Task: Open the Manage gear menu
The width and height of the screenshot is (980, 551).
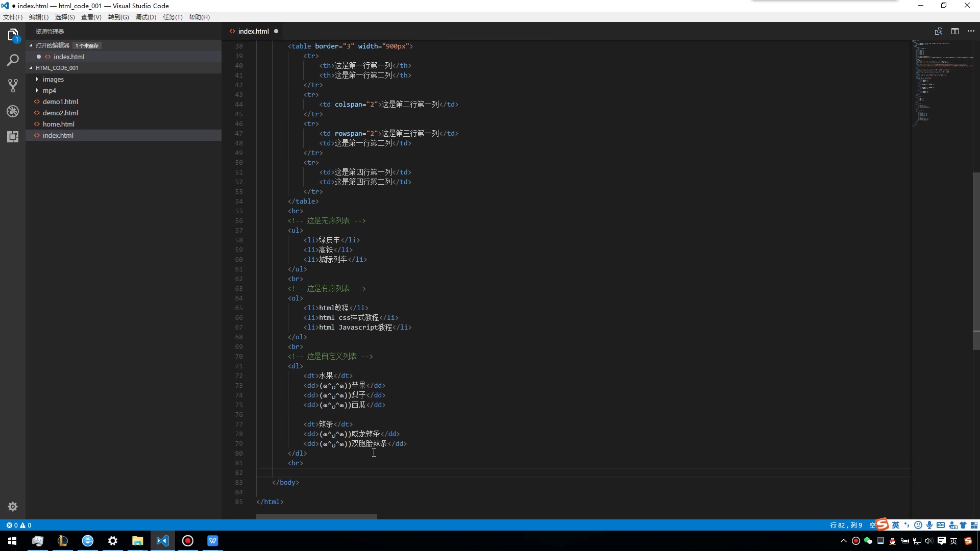Action: (12, 506)
